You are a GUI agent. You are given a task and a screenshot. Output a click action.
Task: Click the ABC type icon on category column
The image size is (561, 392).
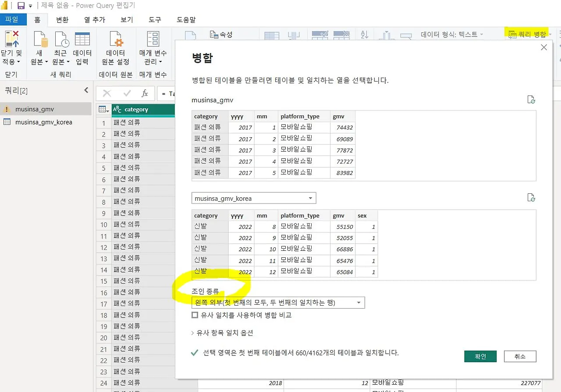[117, 109]
